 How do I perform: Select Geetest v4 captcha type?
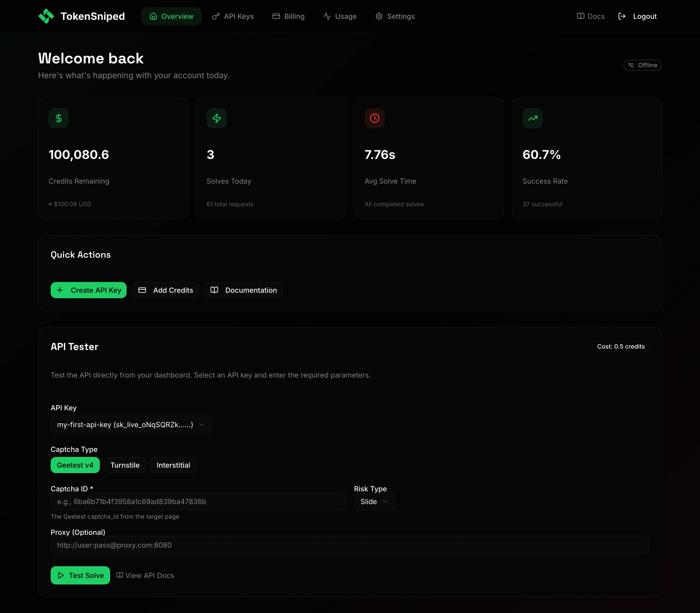(x=75, y=465)
